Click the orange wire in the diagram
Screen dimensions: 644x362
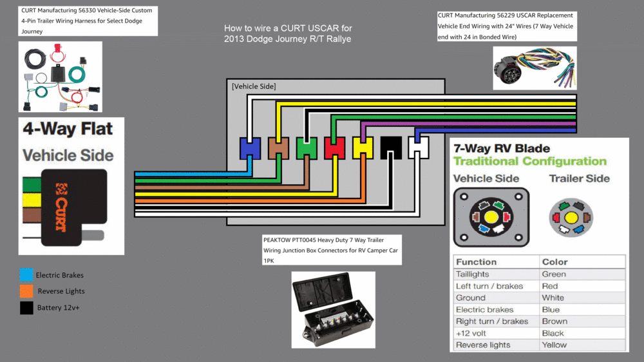point(250,202)
